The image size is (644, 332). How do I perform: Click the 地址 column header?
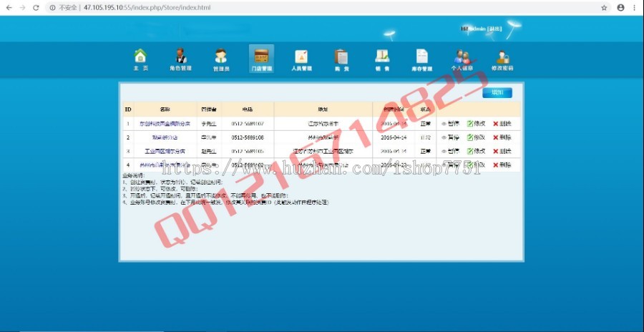(323, 109)
